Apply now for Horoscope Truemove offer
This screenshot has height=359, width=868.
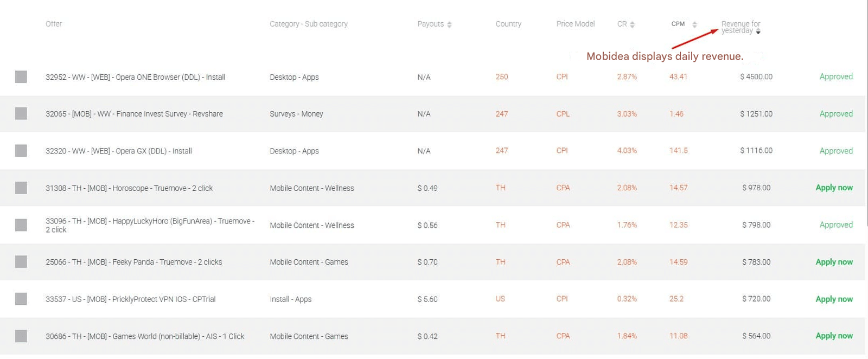click(x=834, y=188)
